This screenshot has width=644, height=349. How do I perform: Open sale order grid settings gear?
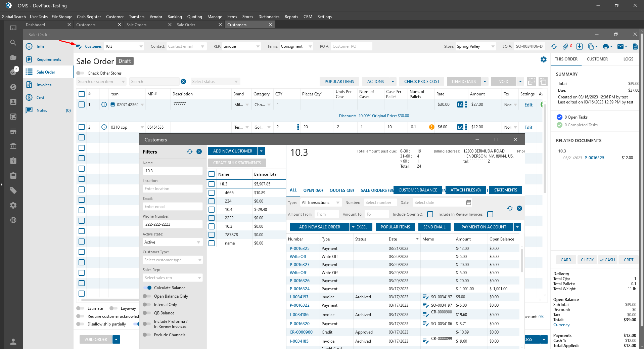[x=544, y=59]
